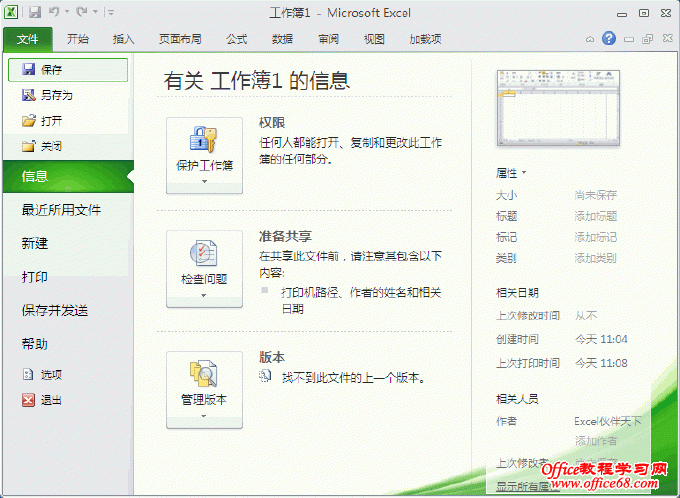This screenshot has width=680, height=498.
Task: Click the Save floppy icon in quick access toolbar
Action: tap(35, 12)
